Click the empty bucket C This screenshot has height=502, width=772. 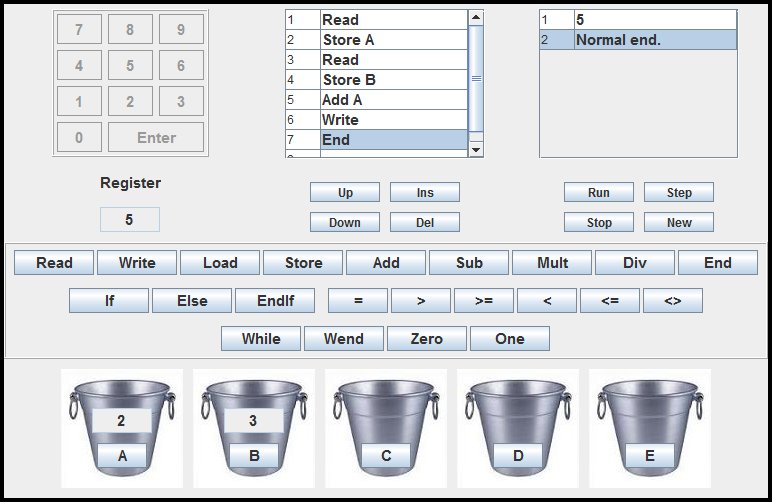click(385, 428)
